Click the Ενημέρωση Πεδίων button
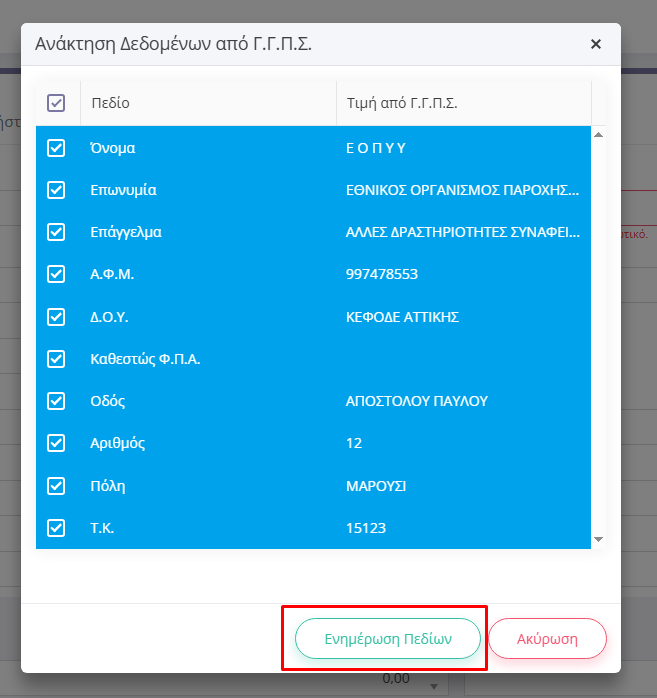This screenshot has width=657, height=698. coord(388,638)
